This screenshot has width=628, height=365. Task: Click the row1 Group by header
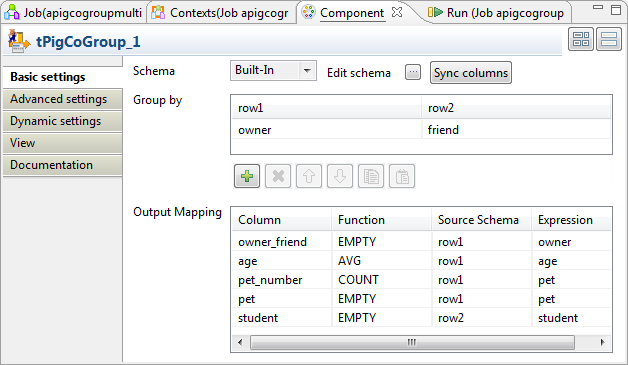(x=326, y=108)
